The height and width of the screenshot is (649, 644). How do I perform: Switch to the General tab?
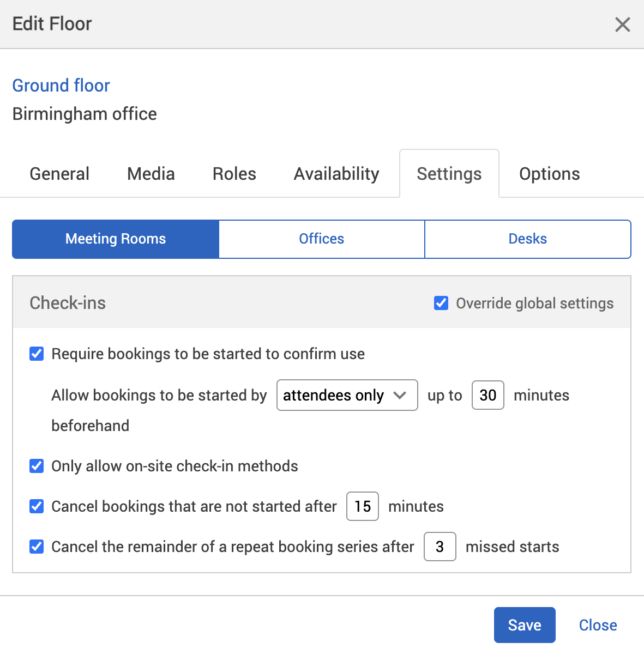click(59, 173)
